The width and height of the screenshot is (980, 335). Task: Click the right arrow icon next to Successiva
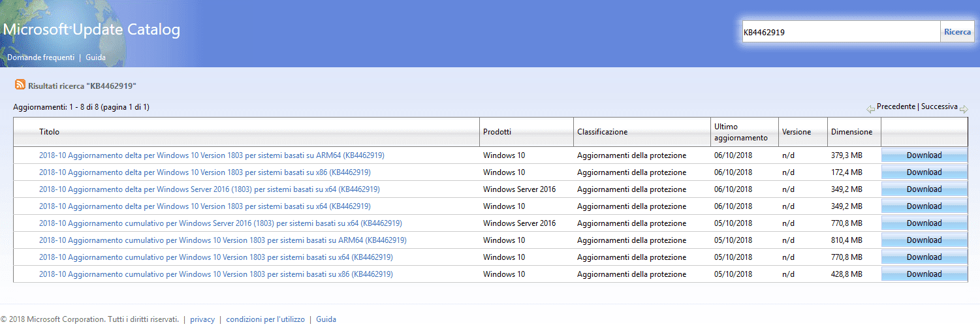point(964,108)
